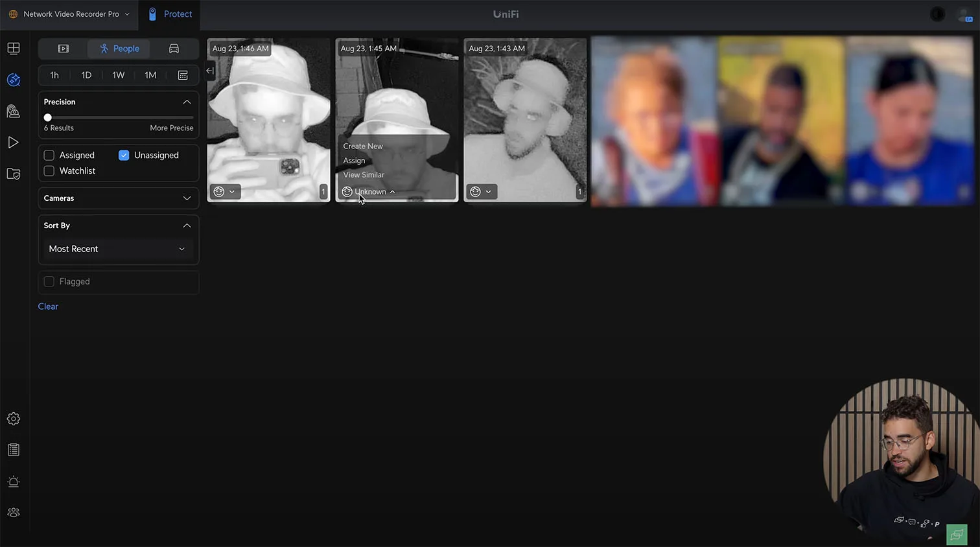Screen dimensions: 980x547
Task: Open the custom date calendar icon
Action: 183,75
